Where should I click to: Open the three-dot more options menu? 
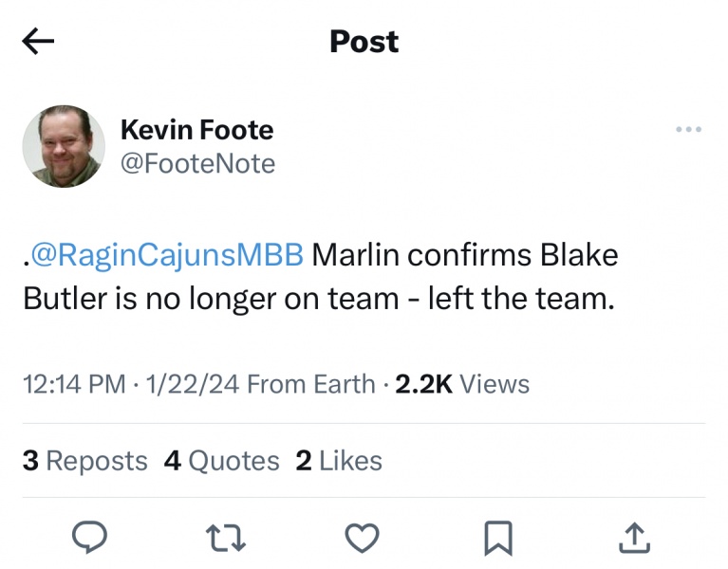(x=688, y=130)
